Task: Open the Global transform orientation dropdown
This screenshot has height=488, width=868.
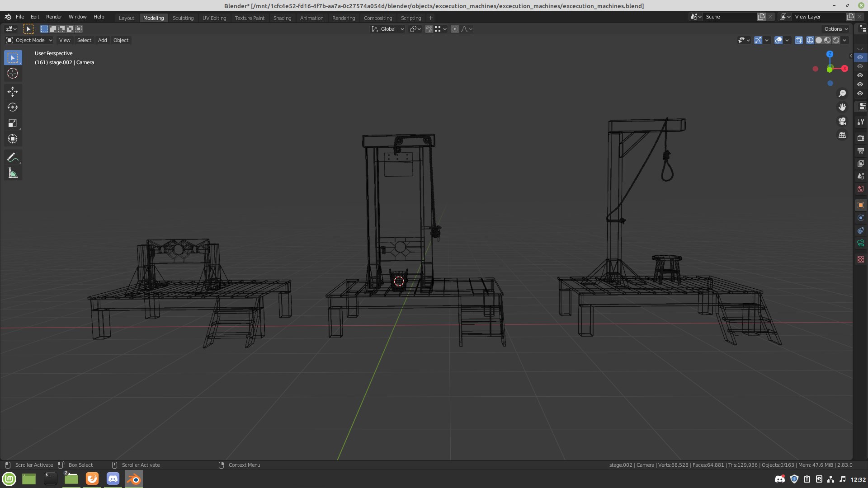Action: [388, 29]
